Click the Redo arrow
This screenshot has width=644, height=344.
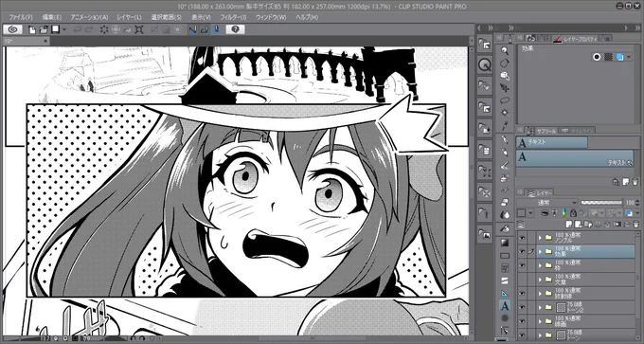click(x=89, y=29)
